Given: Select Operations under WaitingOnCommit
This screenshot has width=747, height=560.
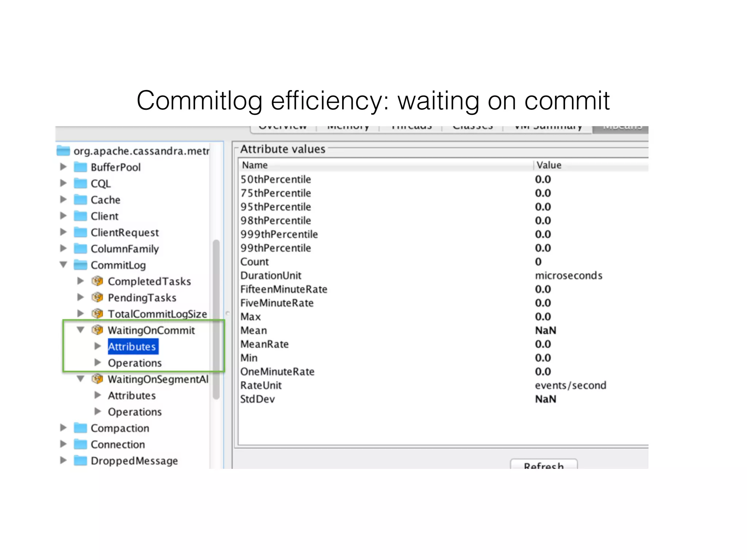Looking at the screenshot, I should click(x=135, y=363).
